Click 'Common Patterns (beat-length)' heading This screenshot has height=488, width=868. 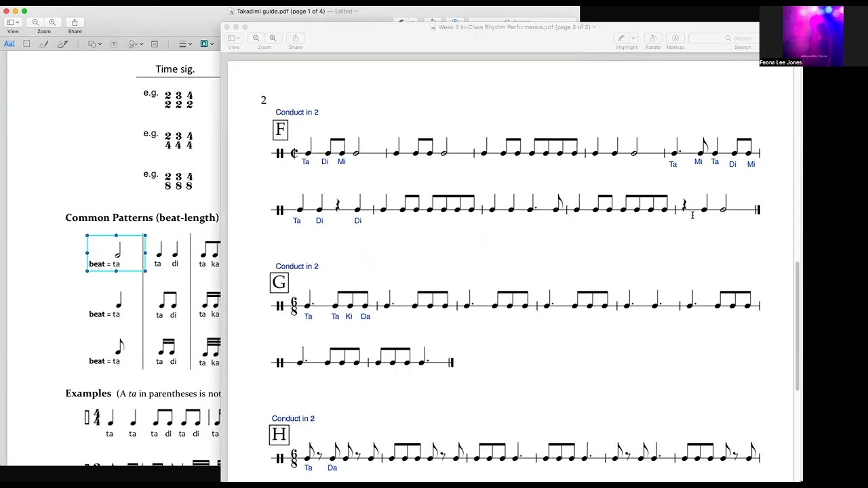click(x=142, y=218)
